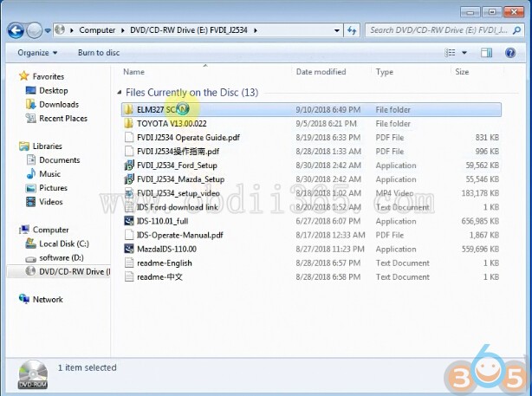Click the Search DVD/CD-RW Drive field
The width and height of the screenshot is (532, 396).
(438, 30)
